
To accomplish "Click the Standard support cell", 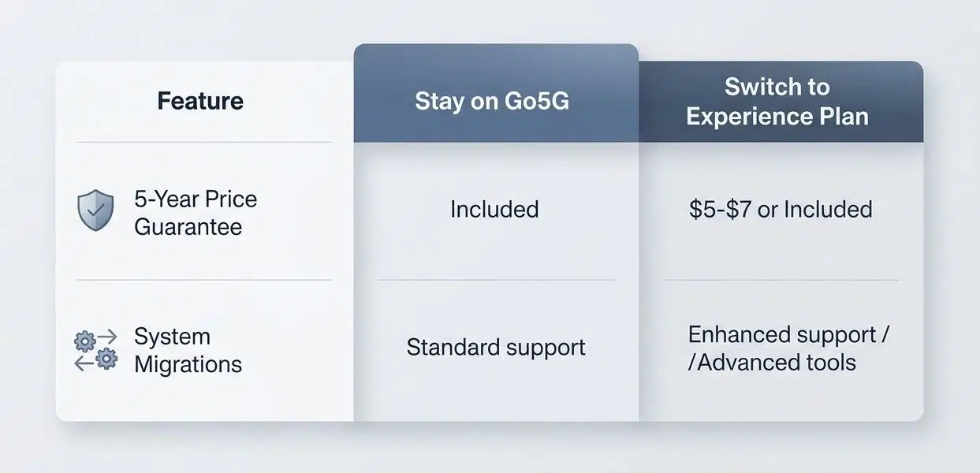I will coord(496,347).
